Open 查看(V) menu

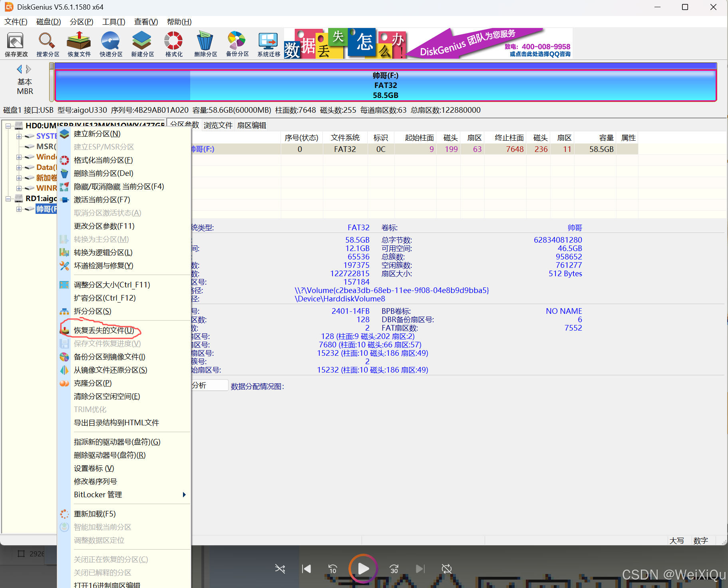click(x=146, y=22)
